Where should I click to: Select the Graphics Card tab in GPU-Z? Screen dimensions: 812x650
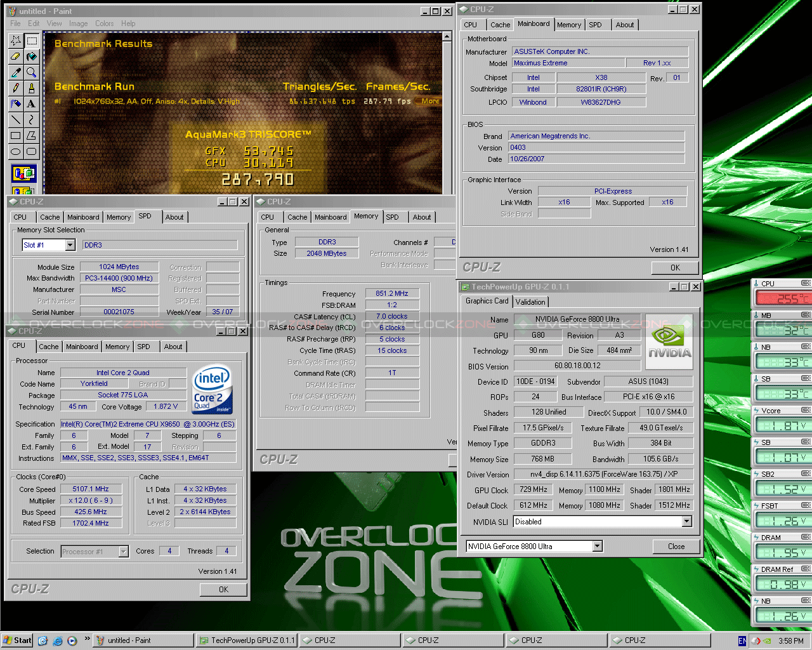pos(487,301)
